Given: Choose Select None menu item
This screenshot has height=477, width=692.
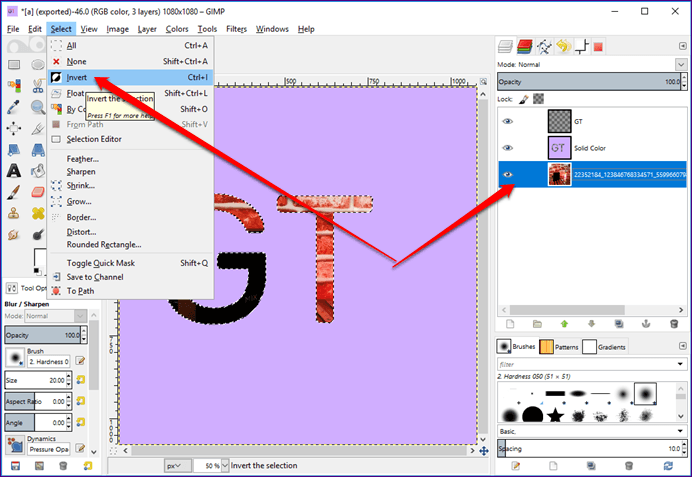Looking at the screenshot, I should point(131,61).
